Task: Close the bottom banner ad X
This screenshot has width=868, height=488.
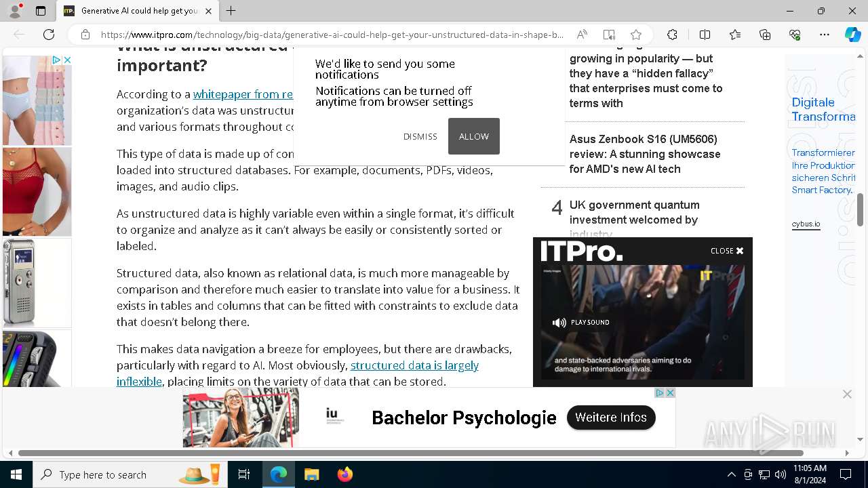Action: coord(847,394)
